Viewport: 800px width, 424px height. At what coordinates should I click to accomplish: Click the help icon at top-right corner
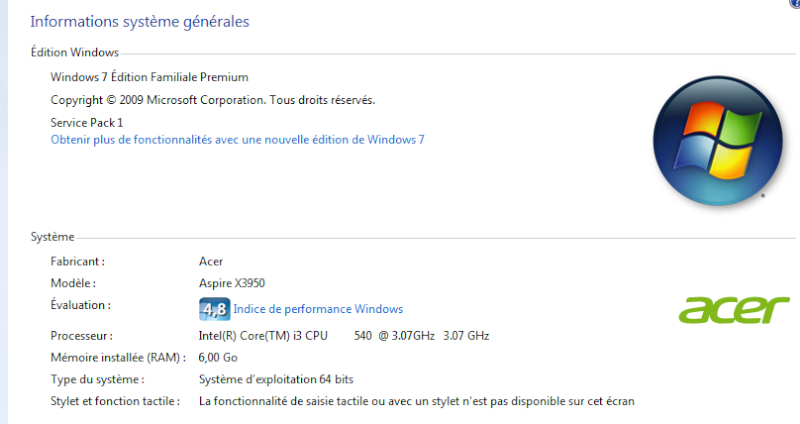point(796,3)
